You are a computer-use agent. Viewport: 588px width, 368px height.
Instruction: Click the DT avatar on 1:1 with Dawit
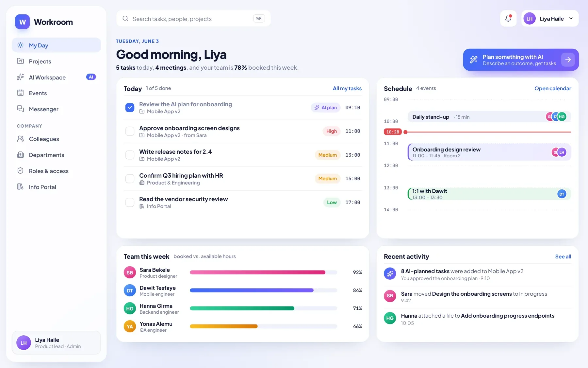(562, 194)
